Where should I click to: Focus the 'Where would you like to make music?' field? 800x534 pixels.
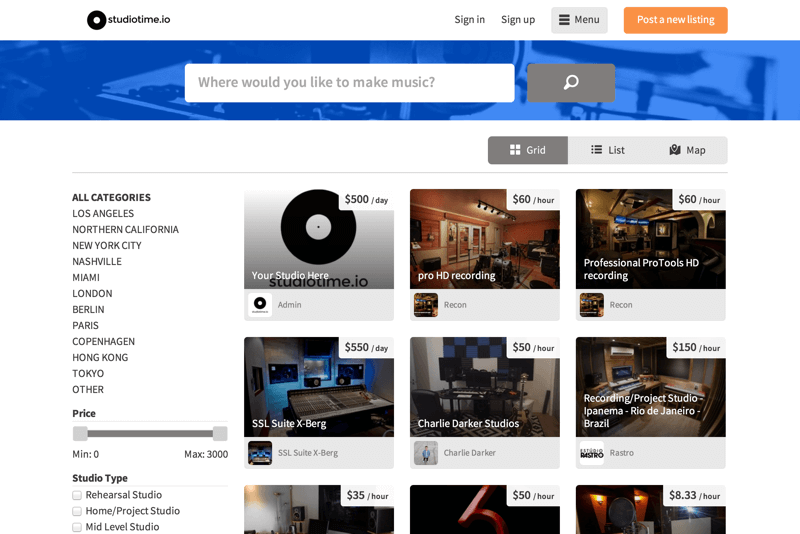349,83
